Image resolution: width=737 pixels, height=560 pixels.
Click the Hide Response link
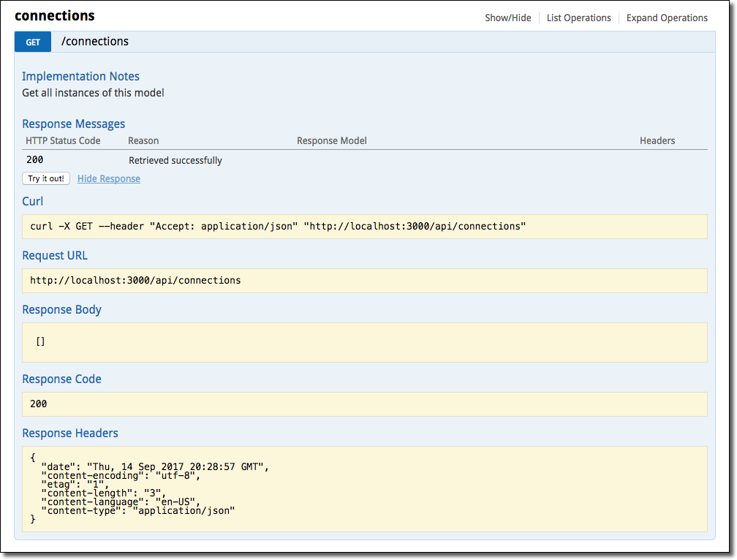(108, 178)
